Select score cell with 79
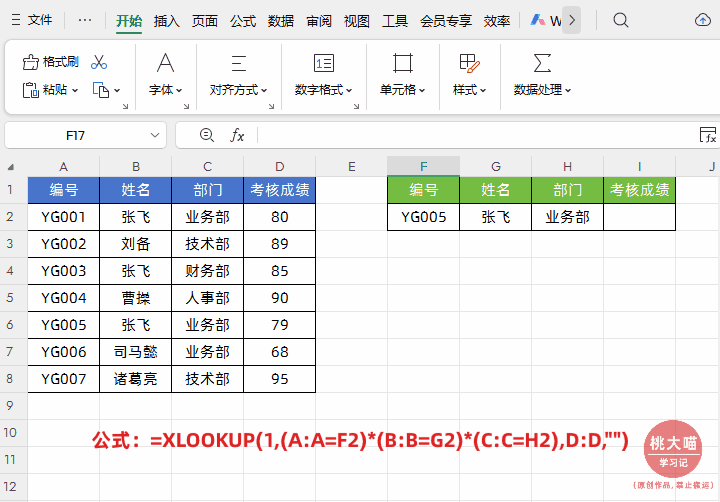Screen dimensions: 720x502 [280, 325]
